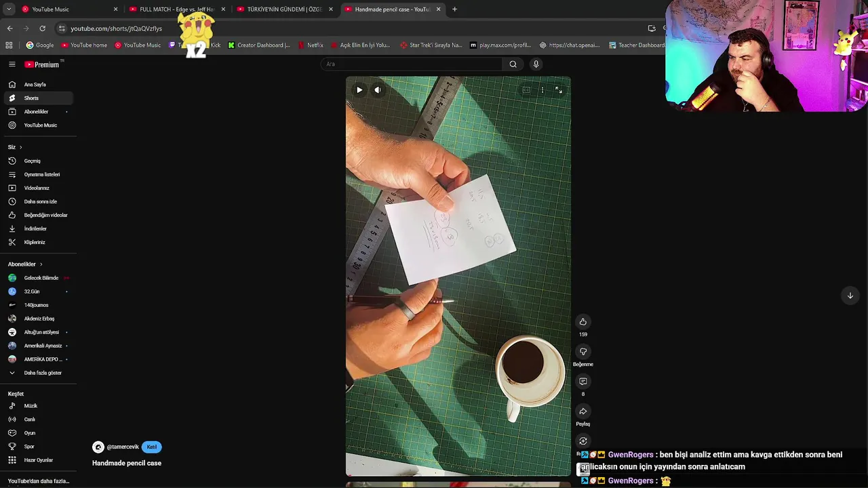Switch to the YouTube Music tab

pos(68,9)
